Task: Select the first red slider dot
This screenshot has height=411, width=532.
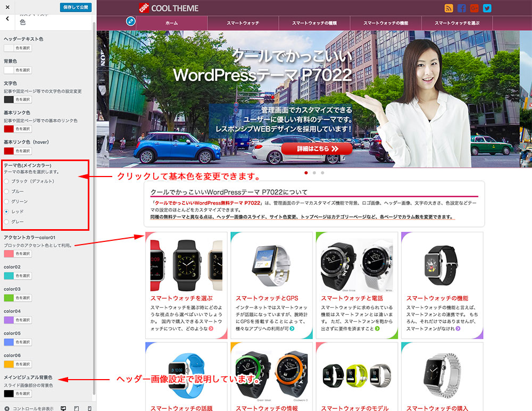Action: click(x=306, y=173)
